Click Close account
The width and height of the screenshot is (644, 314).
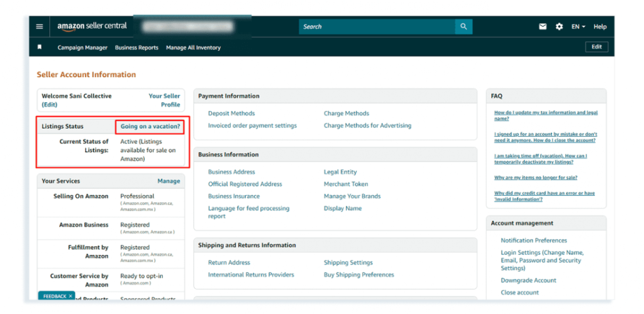pos(519,292)
